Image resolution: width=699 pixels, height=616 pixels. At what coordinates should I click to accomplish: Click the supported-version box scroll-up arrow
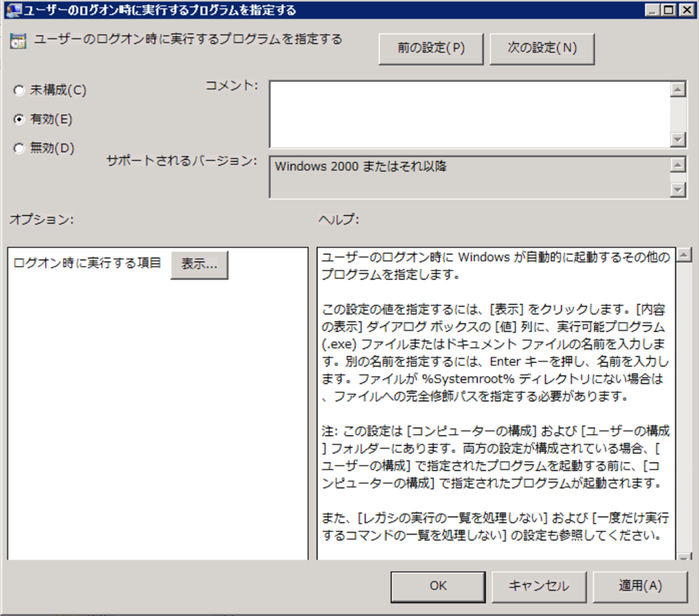point(678,165)
